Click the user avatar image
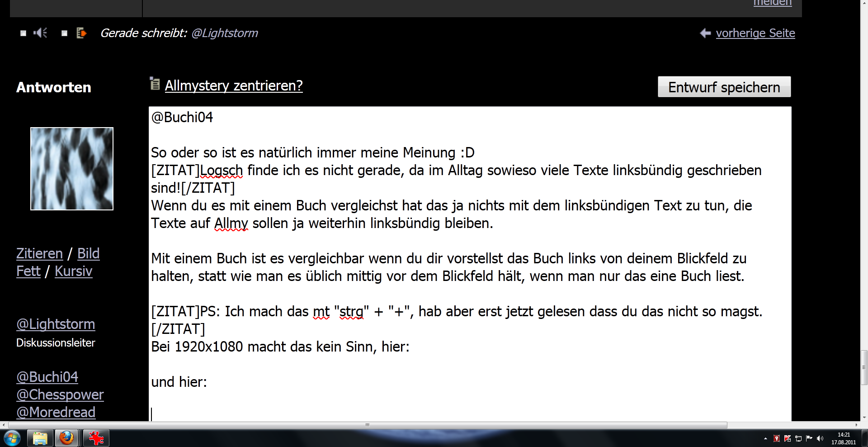This screenshot has height=447, width=868. tap(72, 169)
